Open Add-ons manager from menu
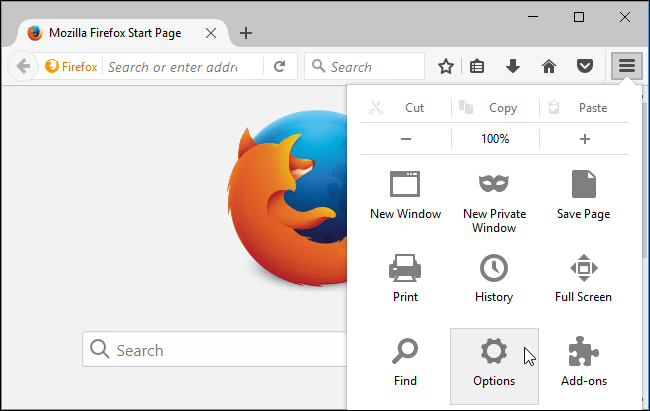Image resolution: width=650 pixels, height=411 pixels. click(582, 361)
